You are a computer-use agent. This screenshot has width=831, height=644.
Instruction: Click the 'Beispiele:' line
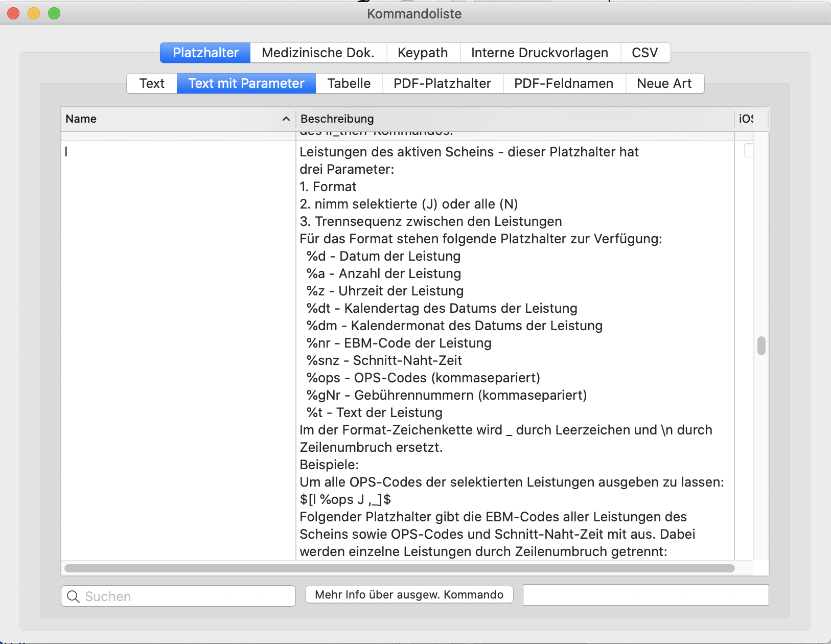coord(330,465)
